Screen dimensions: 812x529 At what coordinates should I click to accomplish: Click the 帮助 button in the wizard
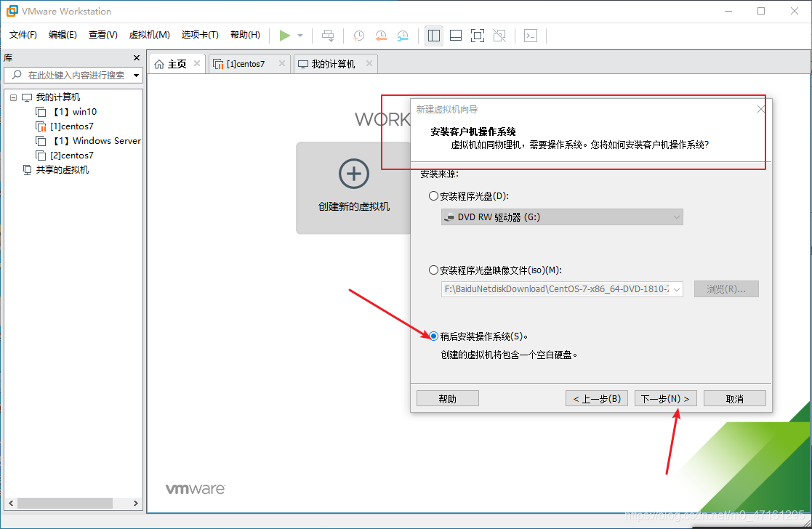click(447, 398)
